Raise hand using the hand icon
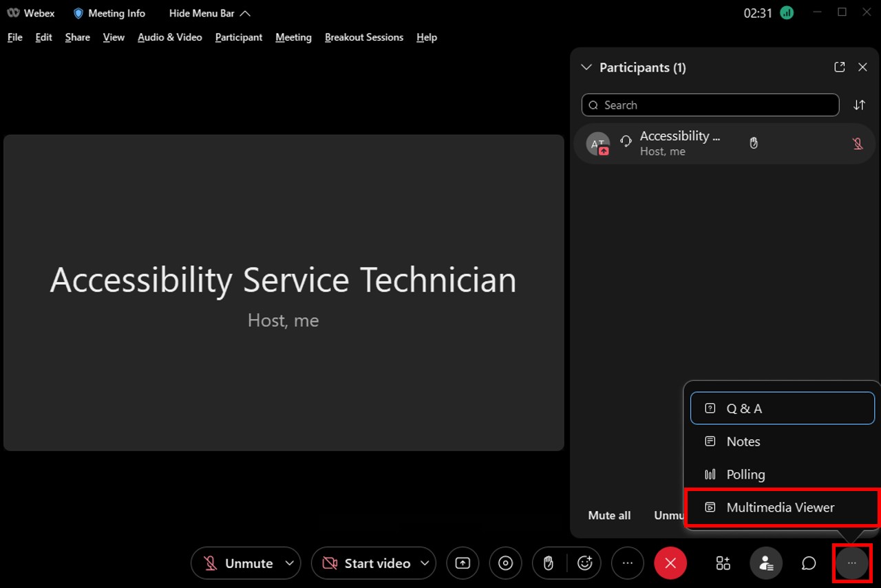Viewport: 881px width, 588px height. tap(549, 563)
